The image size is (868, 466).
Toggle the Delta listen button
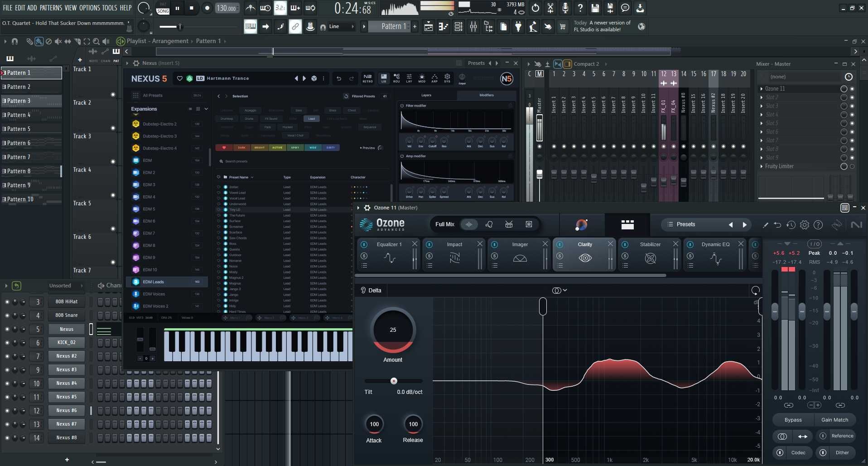click(363, 290)
